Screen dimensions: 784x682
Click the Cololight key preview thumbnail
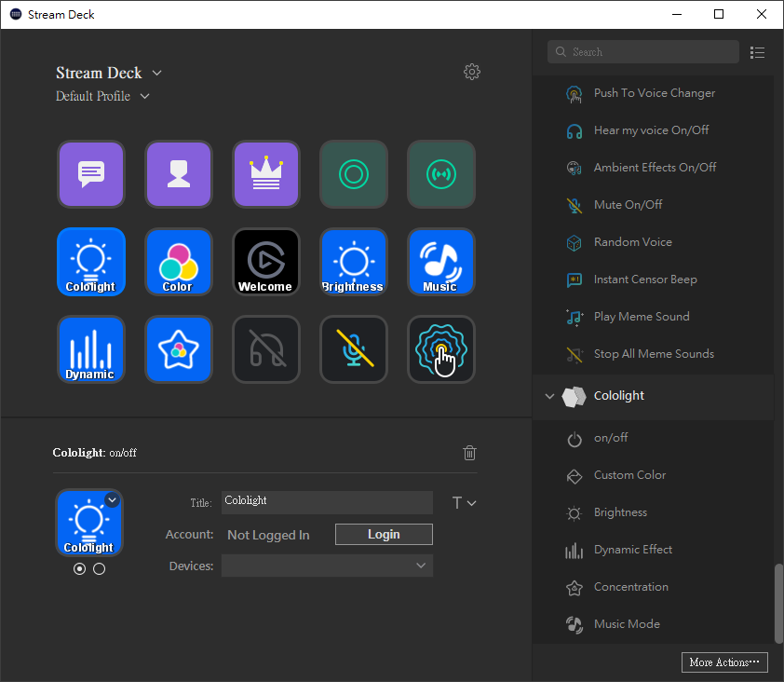(89, 524)
